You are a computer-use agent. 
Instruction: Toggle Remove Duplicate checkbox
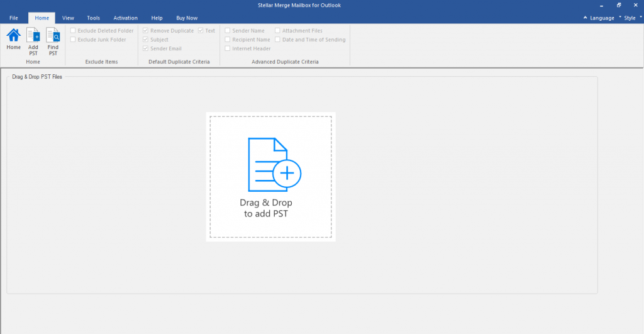point(145,30)
